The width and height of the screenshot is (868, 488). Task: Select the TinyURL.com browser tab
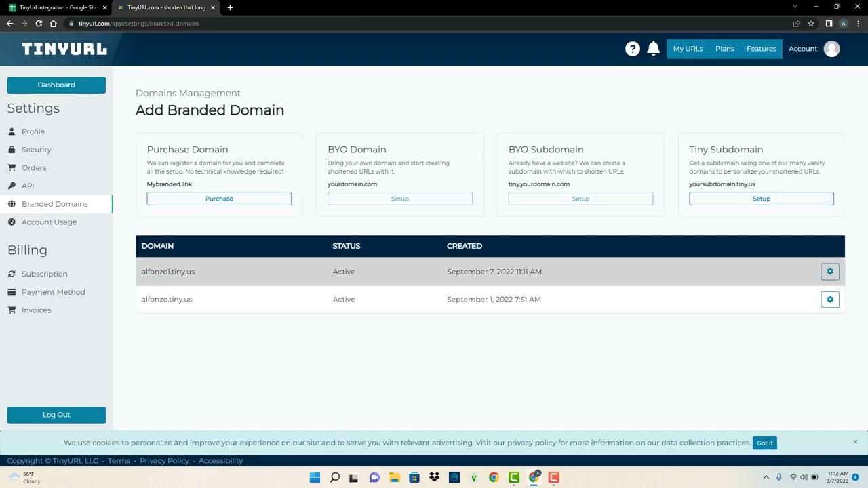(167, 7)
